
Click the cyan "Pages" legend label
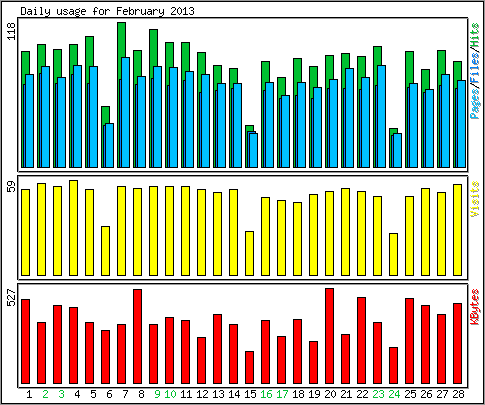[x=475, y=104]
